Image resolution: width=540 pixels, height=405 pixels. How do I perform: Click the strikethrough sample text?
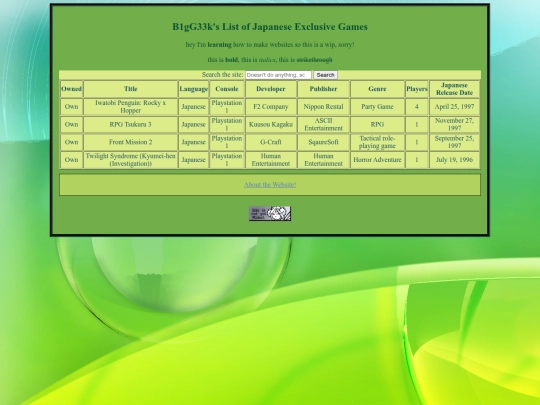point(314,60)
